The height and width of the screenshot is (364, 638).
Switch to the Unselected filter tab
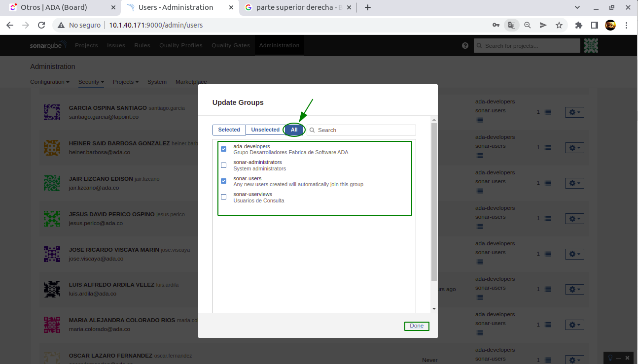[x=265, y=130]
